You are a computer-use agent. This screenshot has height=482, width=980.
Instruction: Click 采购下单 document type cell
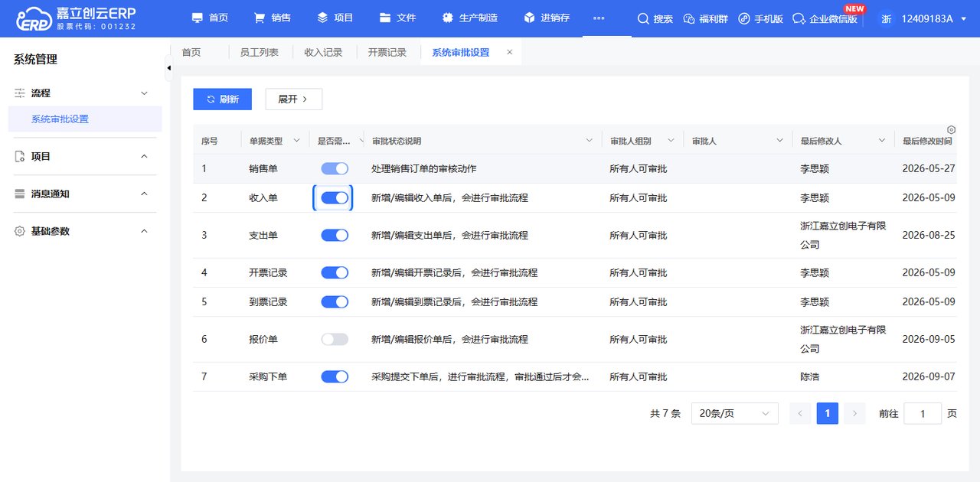coord(268,376)
